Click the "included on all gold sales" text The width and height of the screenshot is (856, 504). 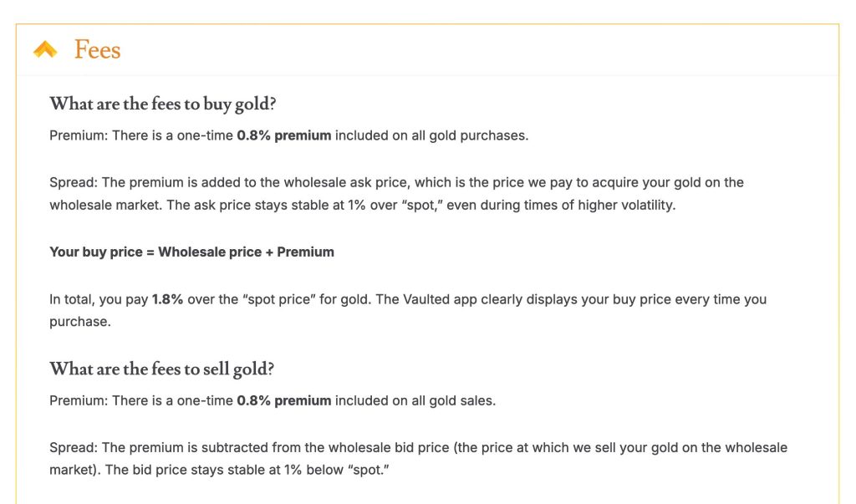[415, 400]
